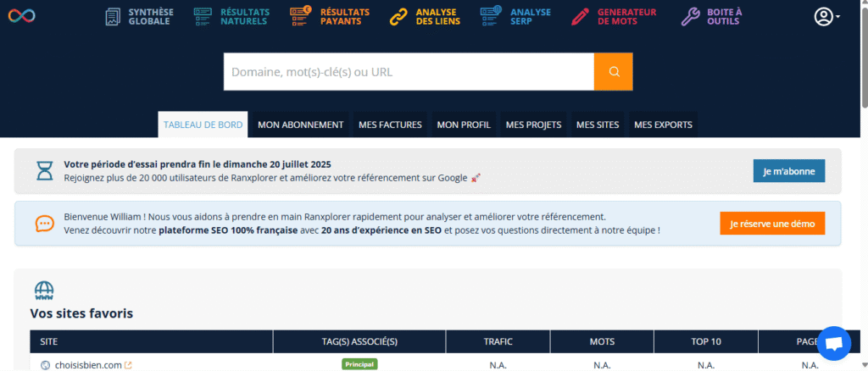Select Analyse des Liens menu label
This screenshot has width=868, height=371.
pos(438,17)
